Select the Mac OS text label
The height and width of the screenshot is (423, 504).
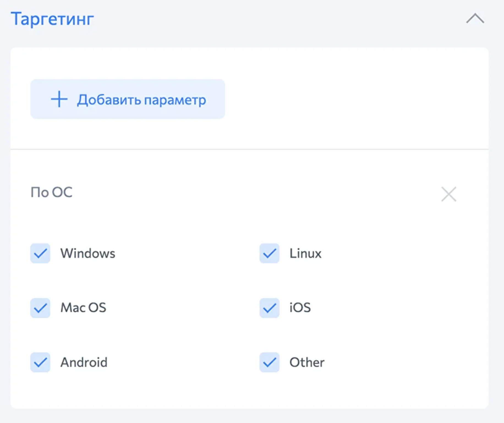pos(83,308)
